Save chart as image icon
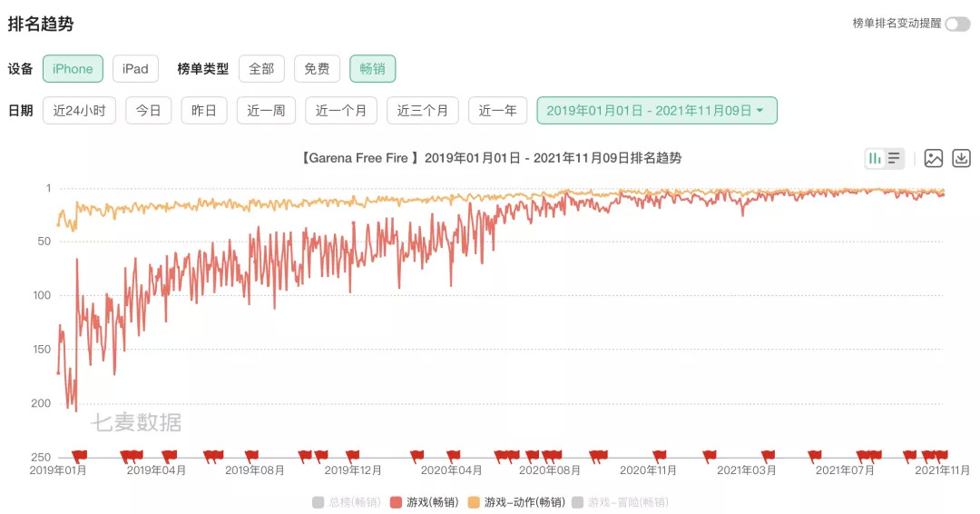Viewport: 980px width, 514px height. 933,159
